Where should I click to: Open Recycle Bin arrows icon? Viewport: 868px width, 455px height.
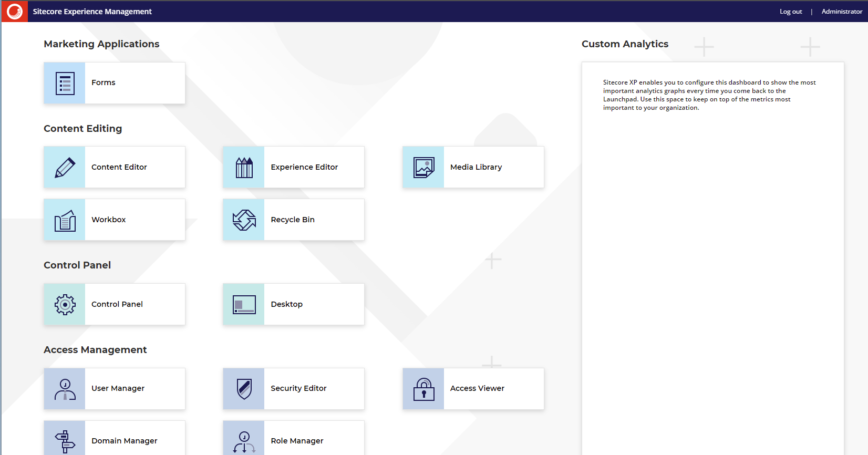point(244,220)
